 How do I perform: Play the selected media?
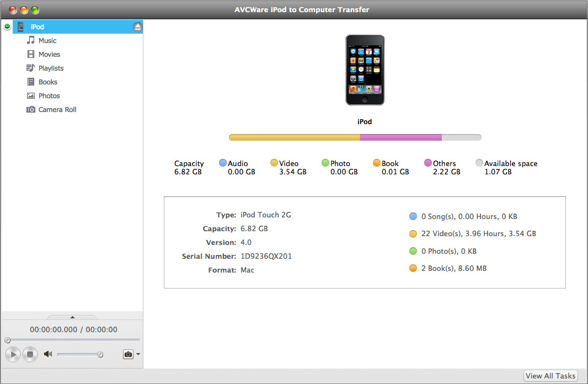coord(13,354)
